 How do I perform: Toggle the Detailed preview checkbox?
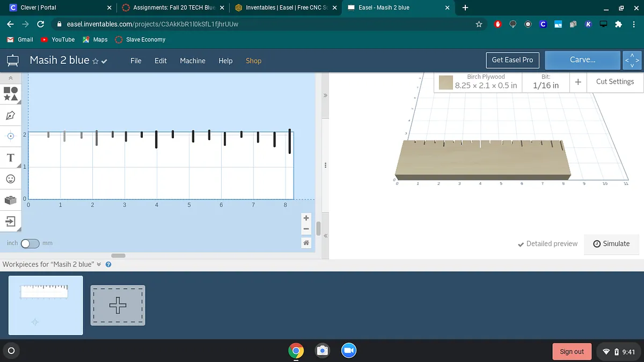[x=547, y=243]
